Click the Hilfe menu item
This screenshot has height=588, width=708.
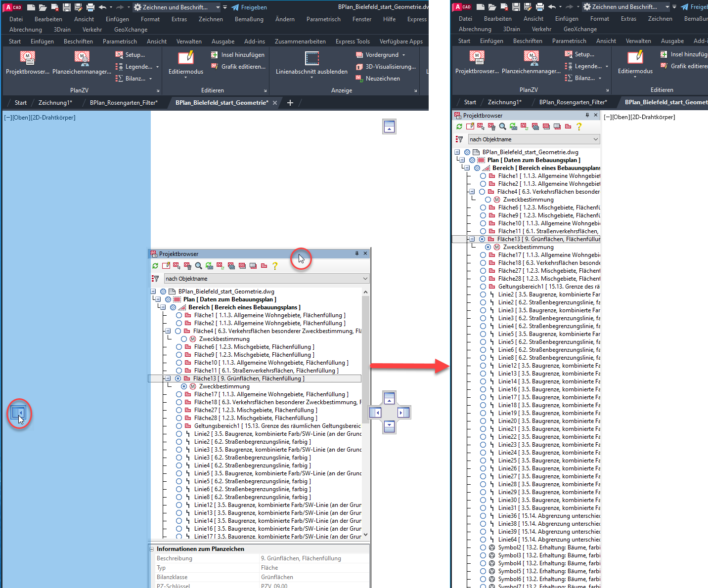point(389,19)
